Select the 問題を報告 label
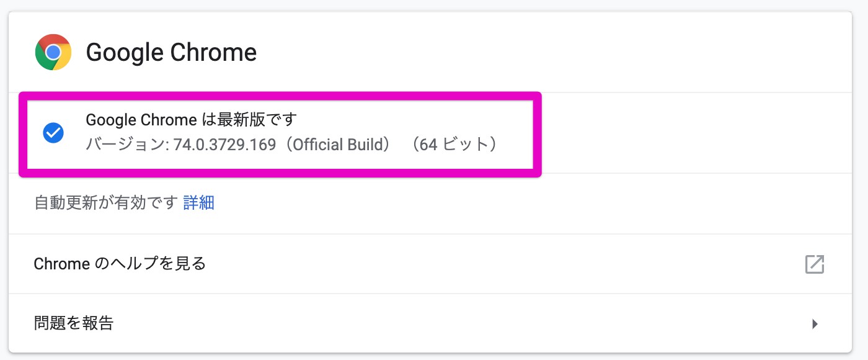 (x=74, y=323)
